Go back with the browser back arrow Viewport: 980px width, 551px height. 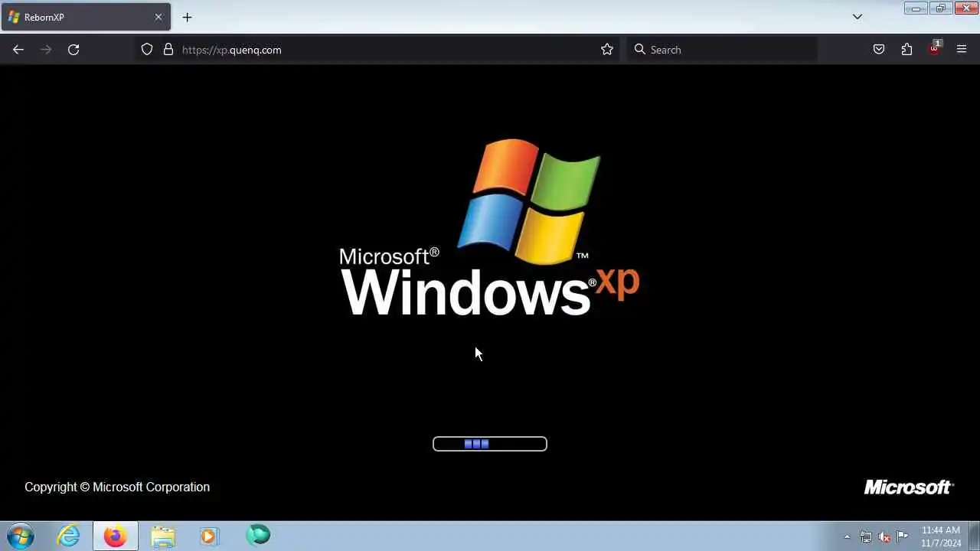coord(18,50)
